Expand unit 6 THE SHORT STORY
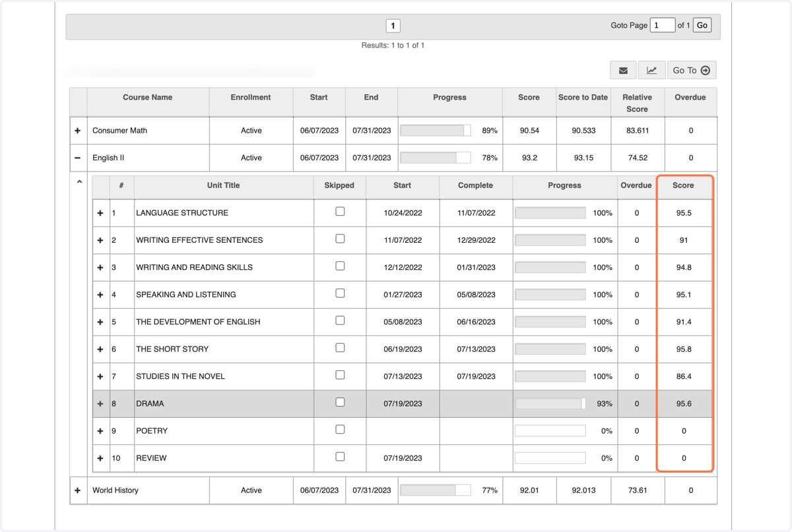 point(100,349)
